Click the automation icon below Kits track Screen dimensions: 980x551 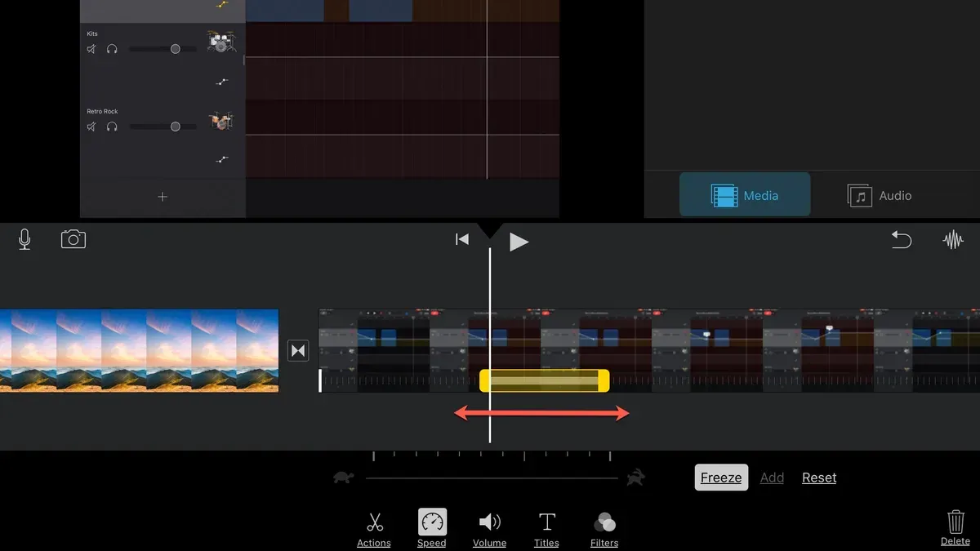pos(221,82)
